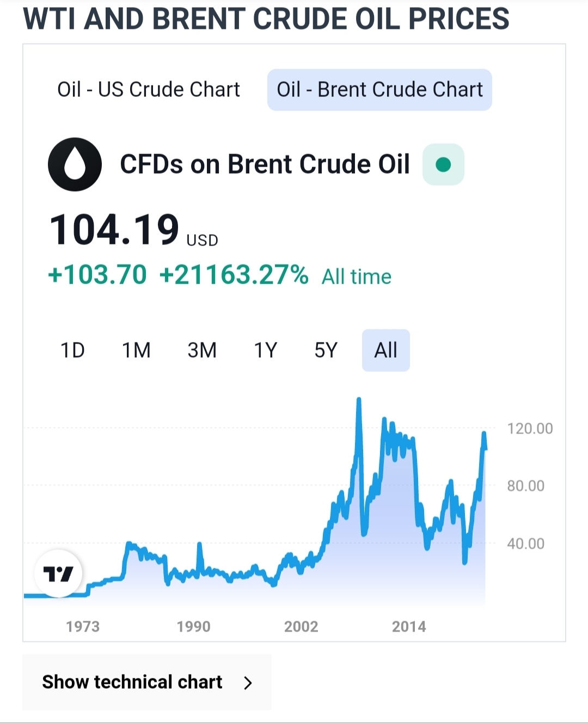Switch chart to 5Y range
This screenshot has height=723, width=588.
click(x=326, y=350)
